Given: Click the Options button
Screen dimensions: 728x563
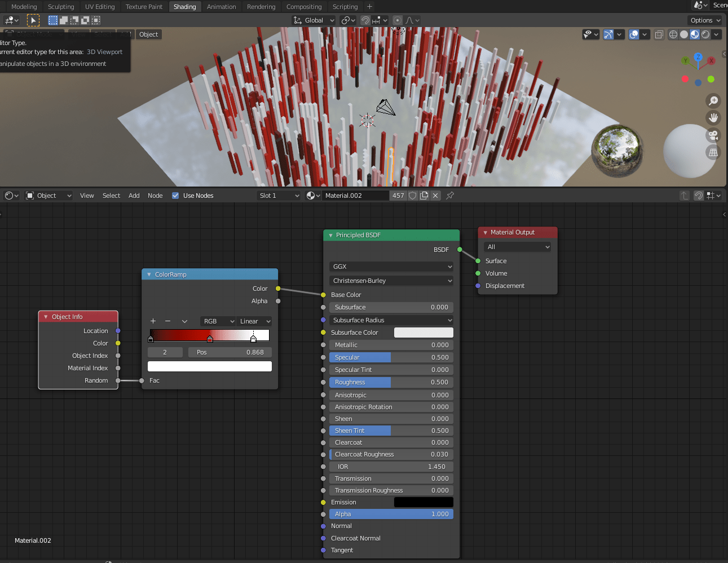Looking at the screenshot, I should coord(705,20).
